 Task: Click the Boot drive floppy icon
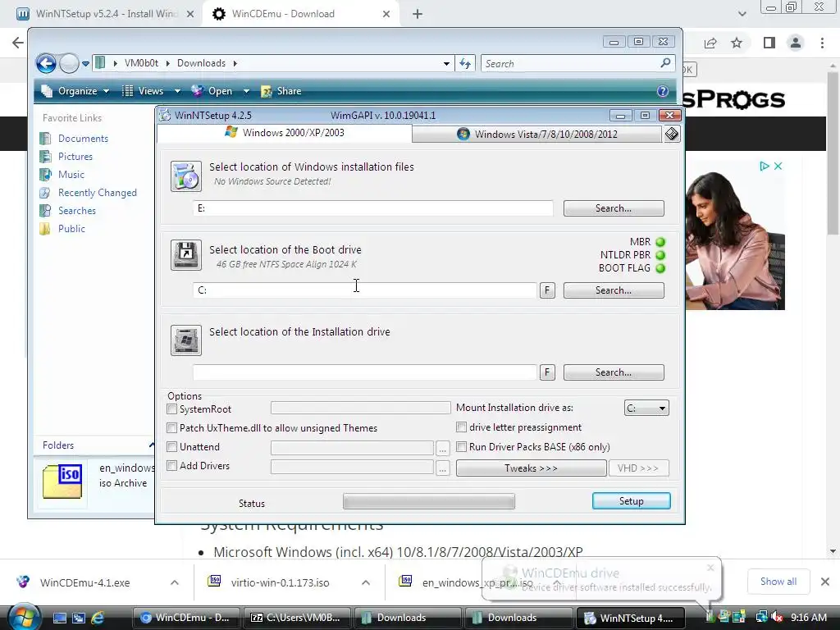(186, 255)
